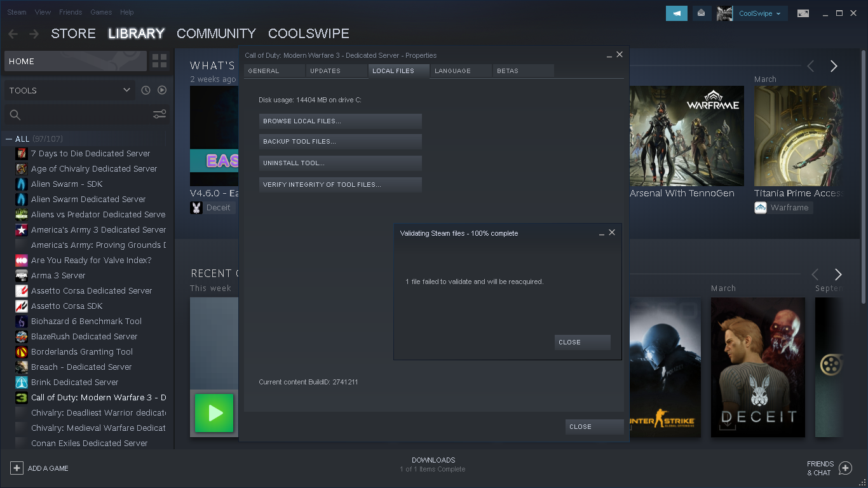868x488 pixels.
Task: Click the Deceit rabbit icon tag
Action: point(196,208)
